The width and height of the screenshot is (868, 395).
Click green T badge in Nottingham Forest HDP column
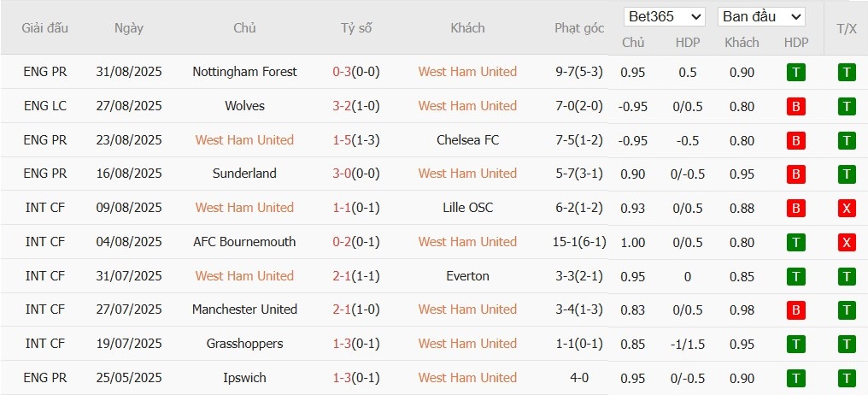796,73
